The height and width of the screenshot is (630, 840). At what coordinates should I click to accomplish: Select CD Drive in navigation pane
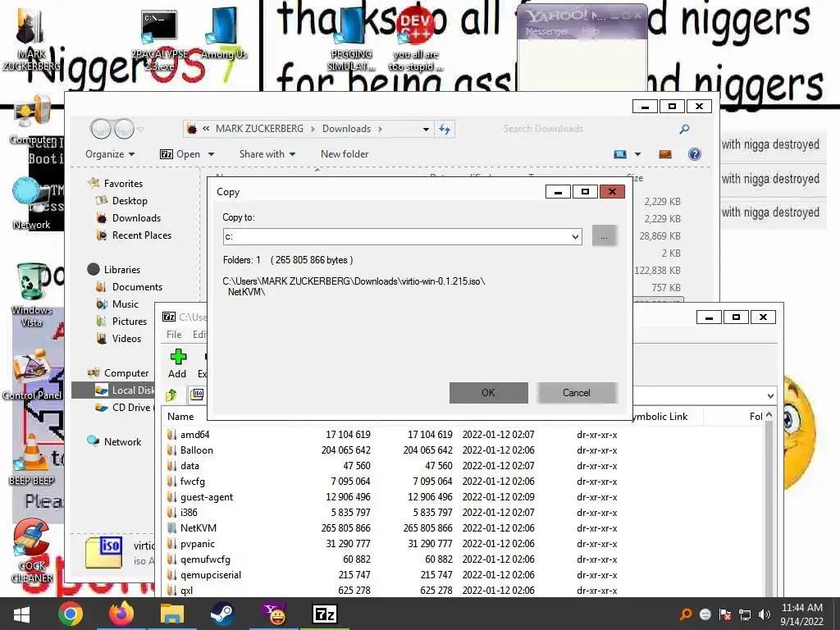coord(125,407)
